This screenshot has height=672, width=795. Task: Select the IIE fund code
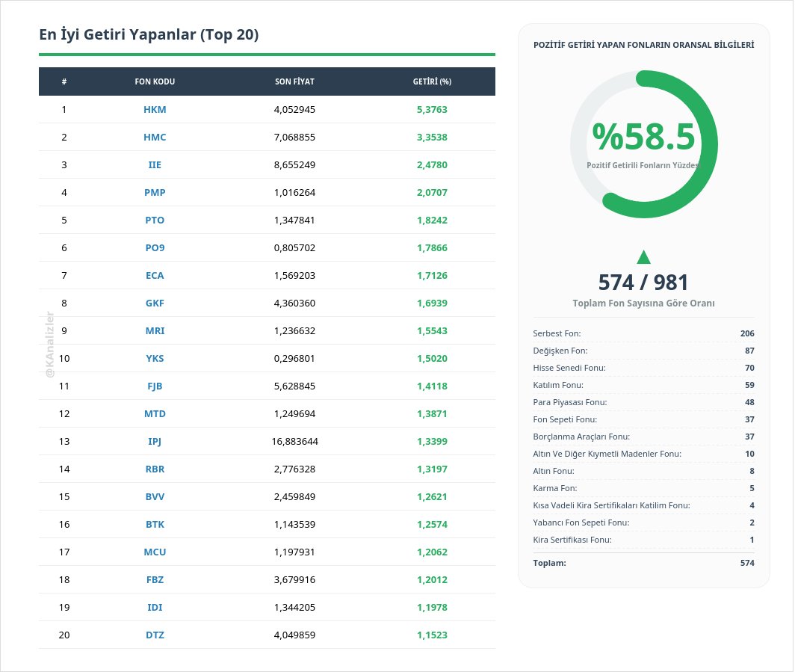(155, 165)
